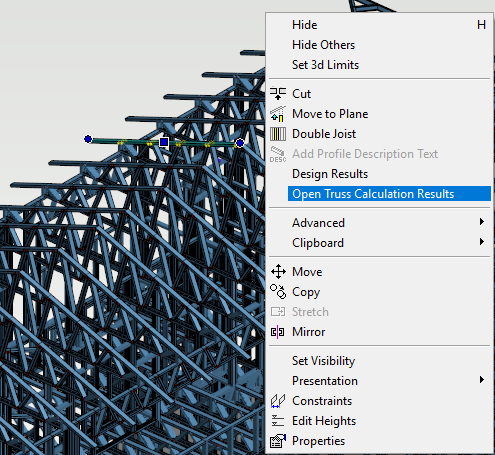Choose Design Results menu entry
The width and height of the screenshot is (495, 455).
330,174
